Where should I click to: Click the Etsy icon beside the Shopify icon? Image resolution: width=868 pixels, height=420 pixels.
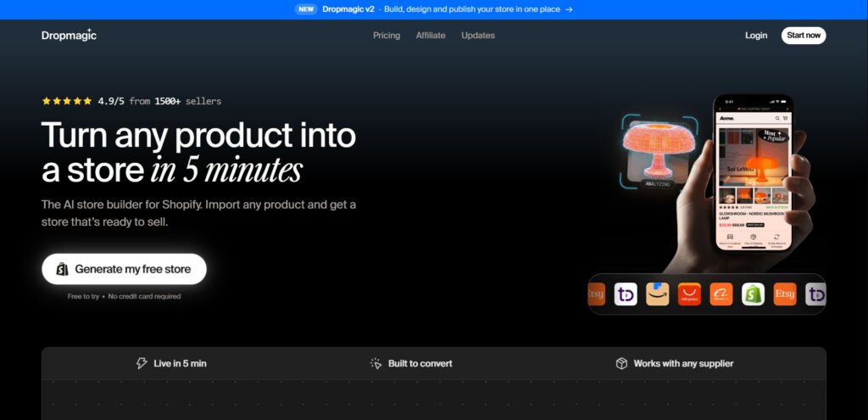tap(785, 294)
